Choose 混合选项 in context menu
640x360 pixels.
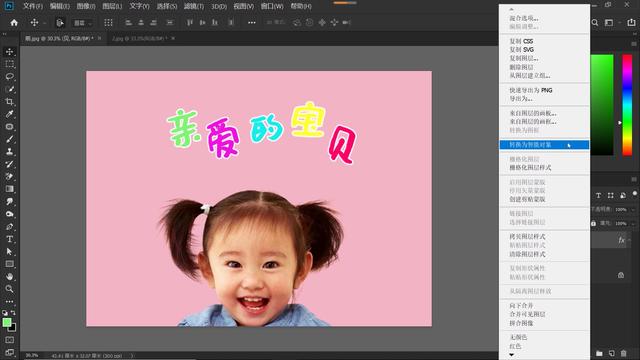(x=524, y=18)
